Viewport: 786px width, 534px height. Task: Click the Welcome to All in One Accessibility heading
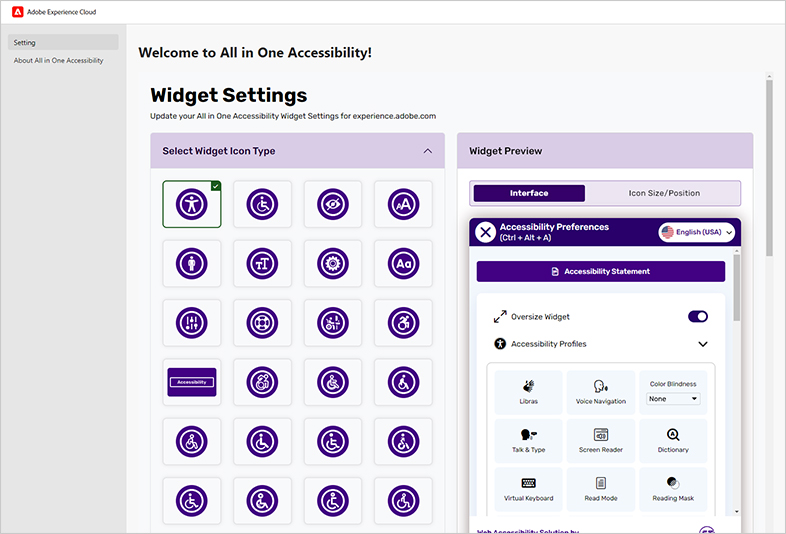[x=255, y=53]
